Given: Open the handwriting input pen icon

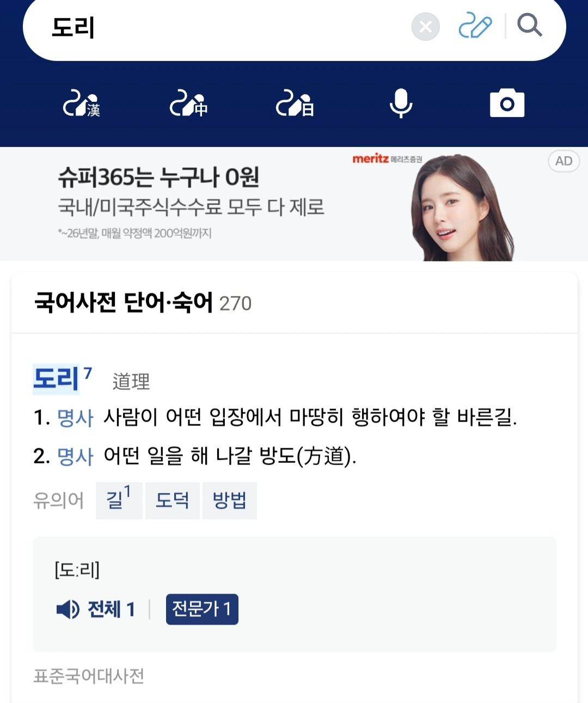Looking at the screenshot, I should pos(475,26).
